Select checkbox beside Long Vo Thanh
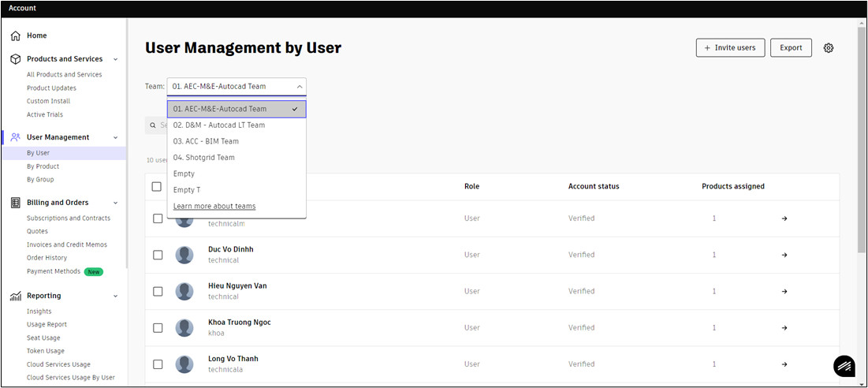The height and width of the screenshot is (388, 868). [x=158, y=365]
